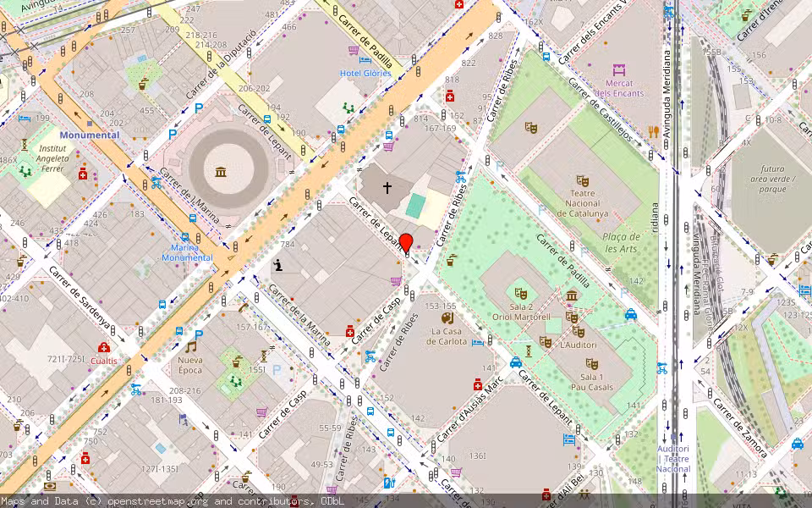Select the artist palette icon at La Casa de Carlota

tap(447, 317)
